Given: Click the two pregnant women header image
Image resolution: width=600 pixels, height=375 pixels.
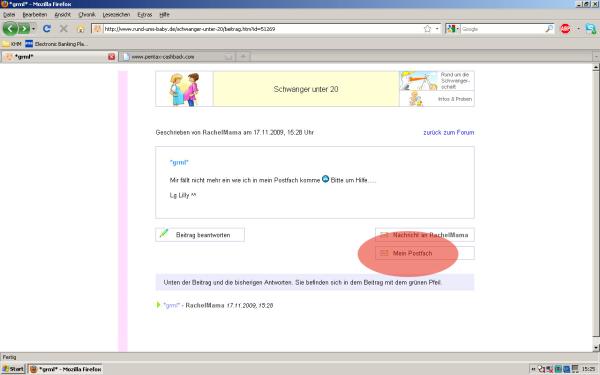Looking at the screenshot, I should coord(184,89).
